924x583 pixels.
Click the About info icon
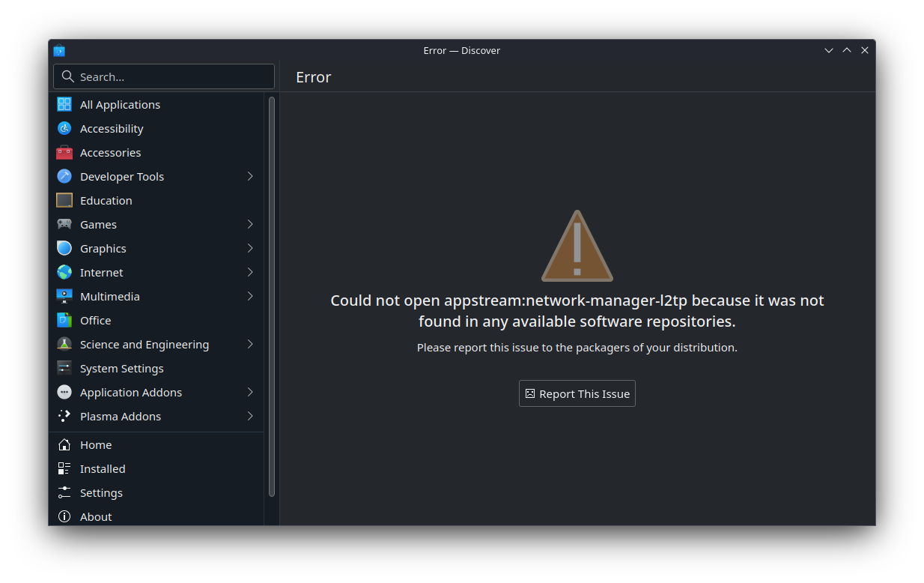[64, 516]
